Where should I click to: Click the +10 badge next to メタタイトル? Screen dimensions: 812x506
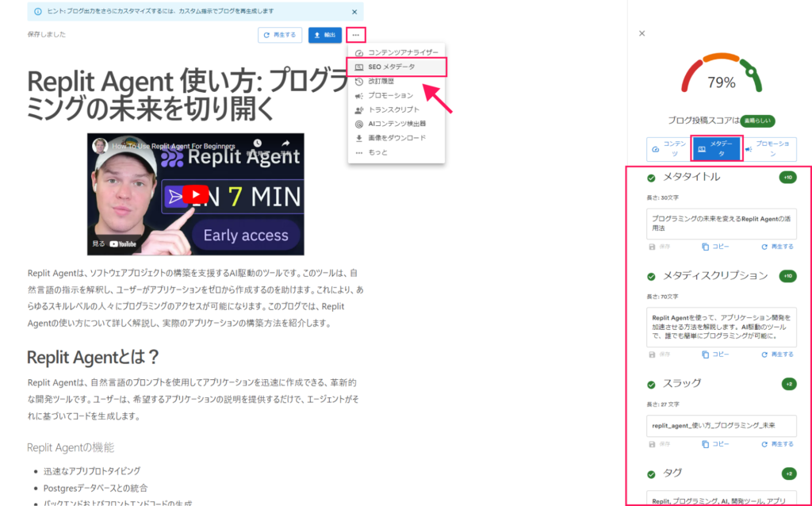click(x=787, y=178)
